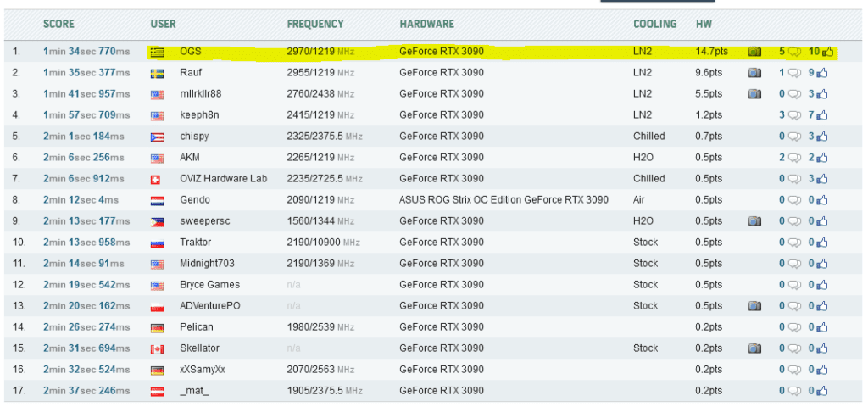Click the flag icon beside Rauf
868x407 pixels.
pos(157,74)
